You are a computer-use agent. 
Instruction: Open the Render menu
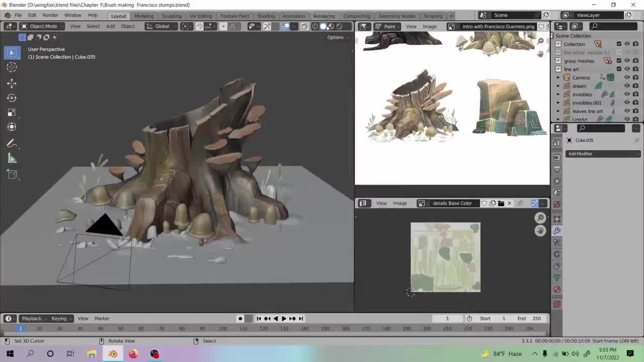click(x=50, y=15)
